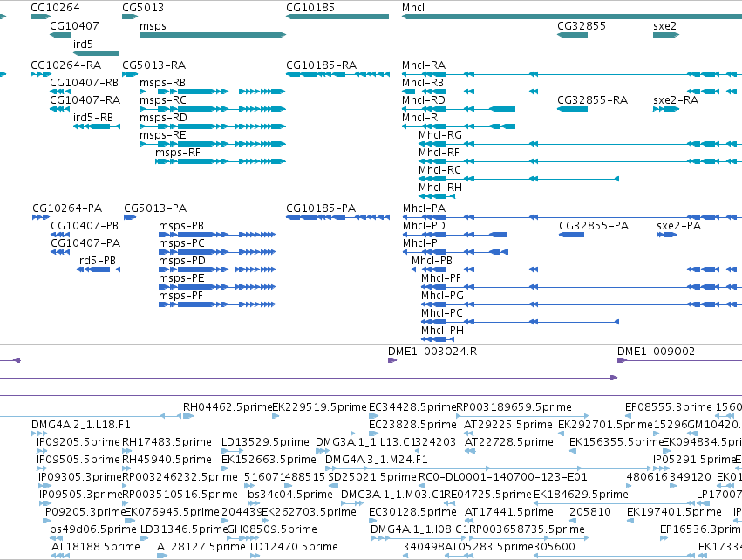Select protein CG32855-PA
This screenshot has width=742, height=560.
[571, 235]
